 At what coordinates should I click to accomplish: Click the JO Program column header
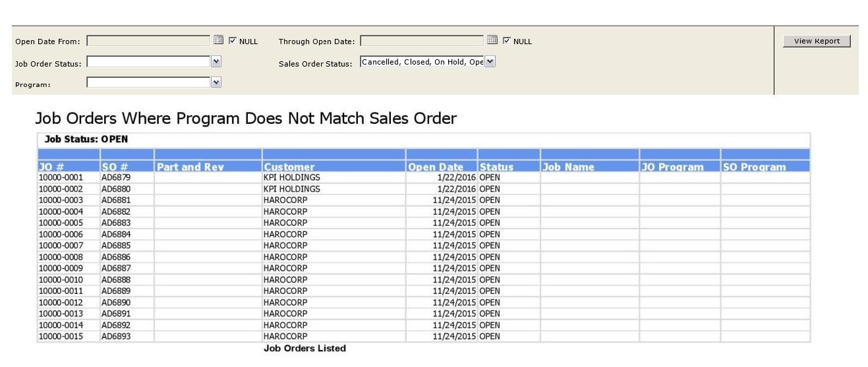pos(672,167)
